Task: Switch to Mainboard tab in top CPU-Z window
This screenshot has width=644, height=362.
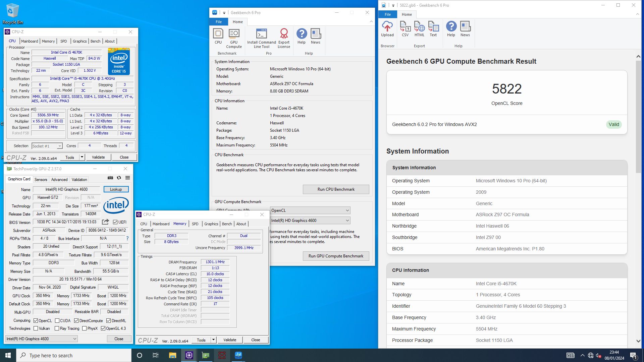Action: pos(30,41)
